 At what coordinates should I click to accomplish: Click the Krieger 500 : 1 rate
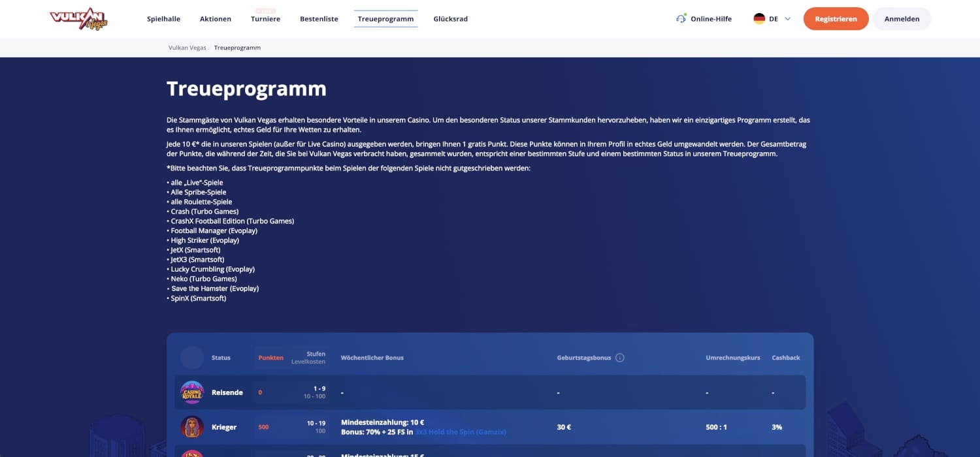(x=717, y=427)
